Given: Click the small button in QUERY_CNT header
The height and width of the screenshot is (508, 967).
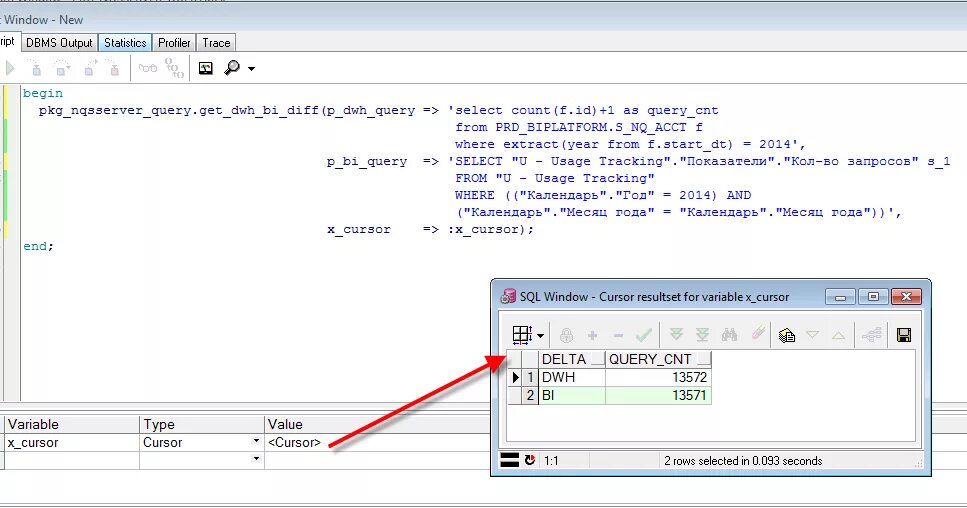Looking at the screenshot, I should [704, 359].
